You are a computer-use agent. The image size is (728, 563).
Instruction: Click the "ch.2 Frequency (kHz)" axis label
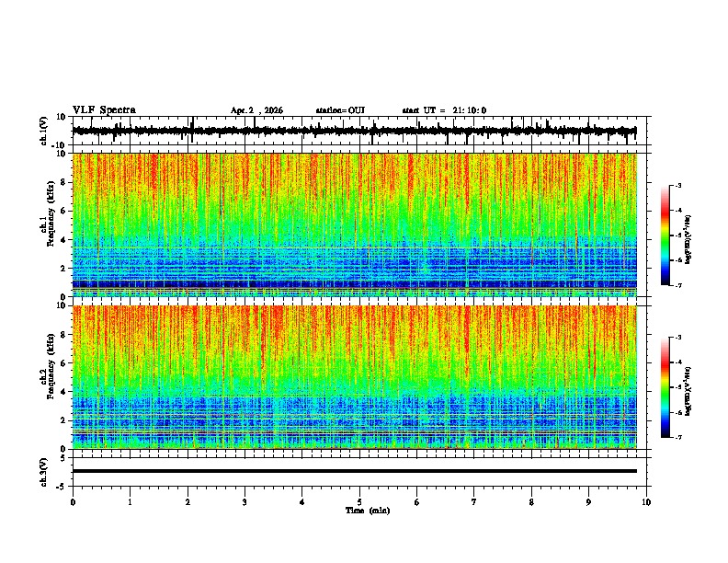[x=47, y=366]
